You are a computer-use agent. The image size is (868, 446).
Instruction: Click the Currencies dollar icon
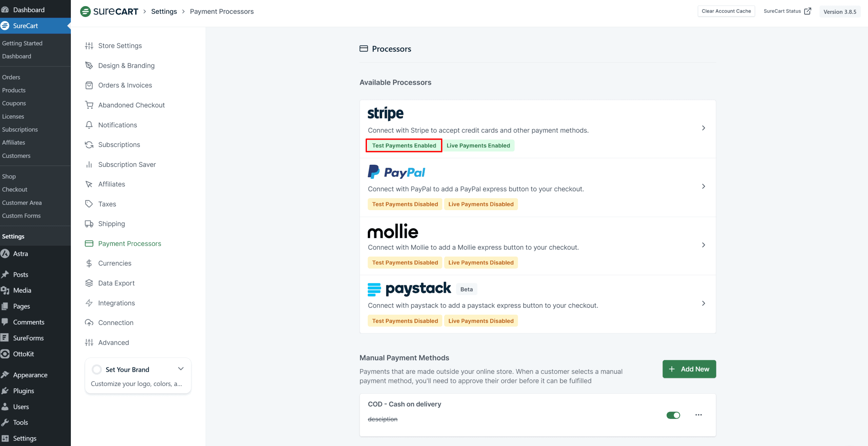[89, 263]
